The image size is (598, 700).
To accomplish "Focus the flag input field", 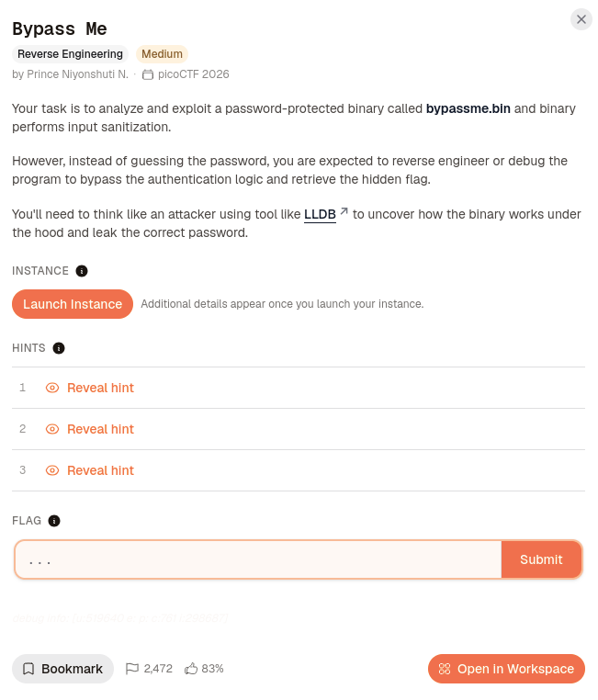I will click(258, 559).
